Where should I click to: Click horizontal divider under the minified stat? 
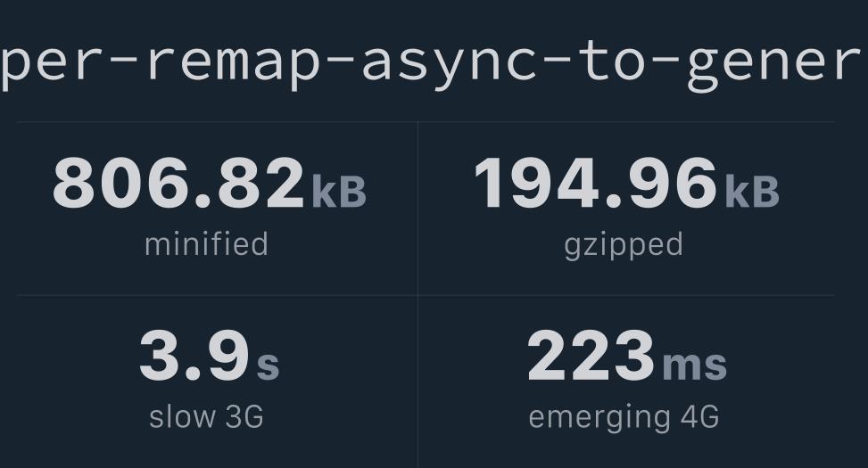(217, 295)
